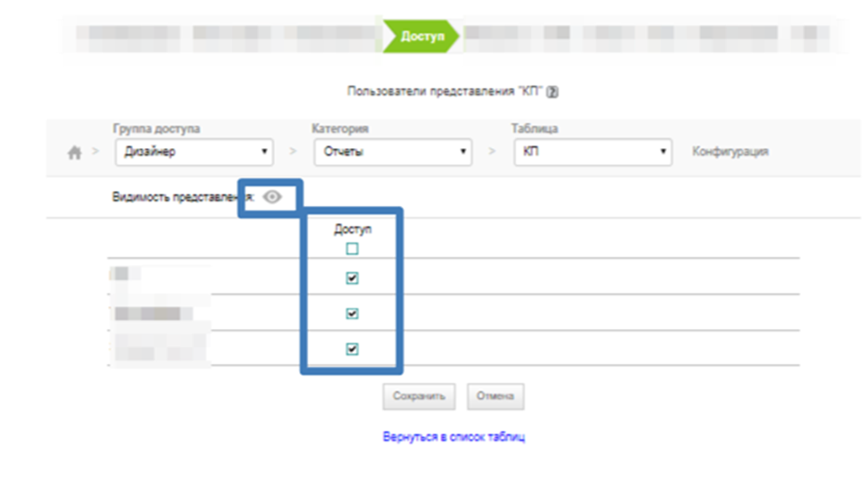Click the first blurred user name
Screen dimensions: 868x485
pos(127,275)
